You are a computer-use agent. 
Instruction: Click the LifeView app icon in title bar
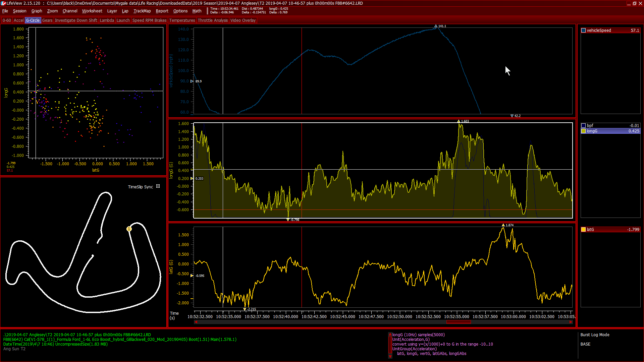3,3
